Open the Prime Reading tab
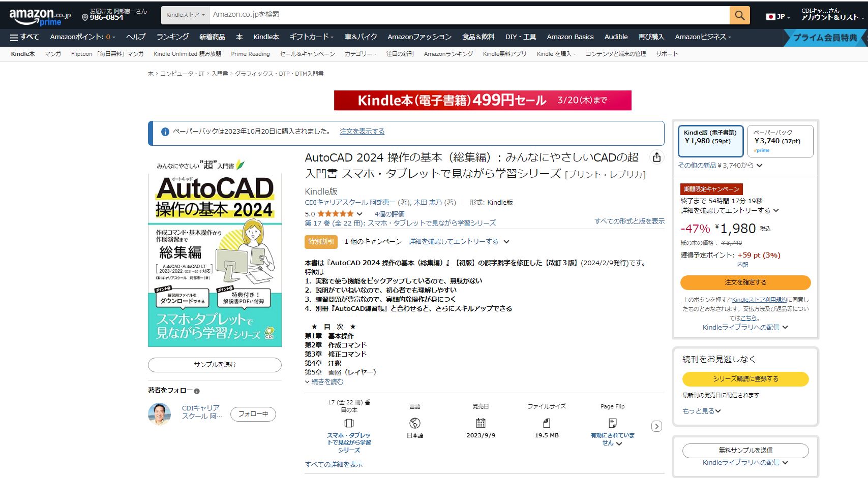The image size is (868, 478). click(x=250, y=54)
